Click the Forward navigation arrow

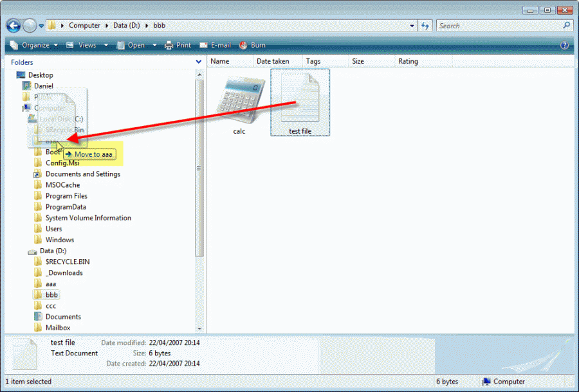coord(30,26)
